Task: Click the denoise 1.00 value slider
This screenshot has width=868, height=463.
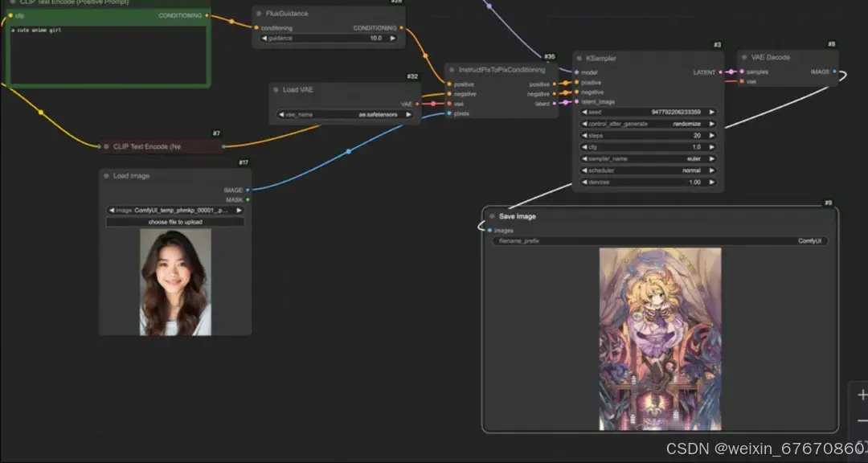Action: (649, 182)
